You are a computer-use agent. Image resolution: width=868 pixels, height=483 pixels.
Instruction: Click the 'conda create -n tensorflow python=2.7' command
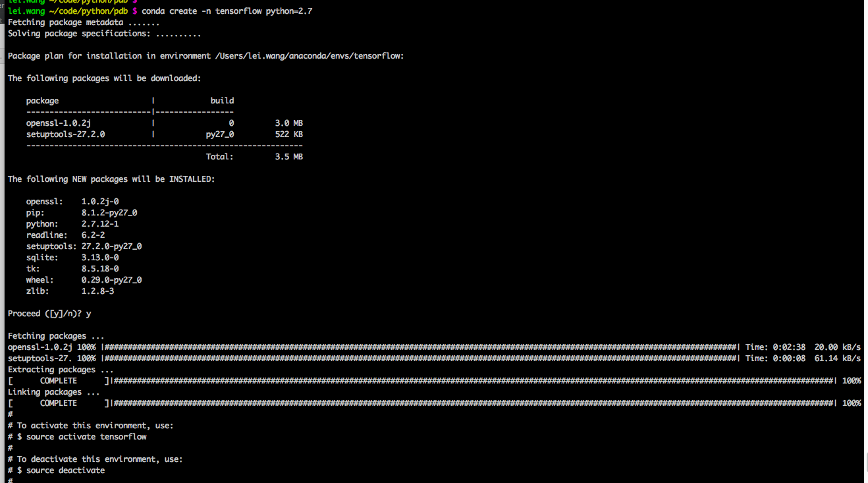pyautogui.click(x=227, y=11)
